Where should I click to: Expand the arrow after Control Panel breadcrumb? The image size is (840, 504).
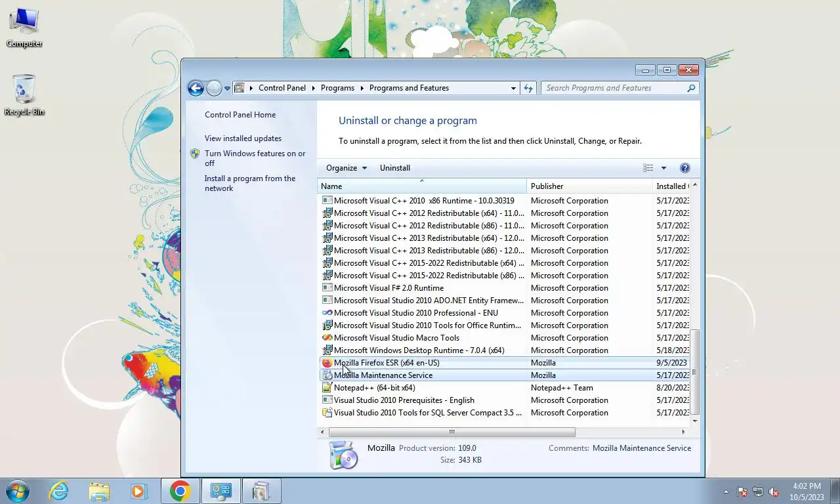[314, 88]
